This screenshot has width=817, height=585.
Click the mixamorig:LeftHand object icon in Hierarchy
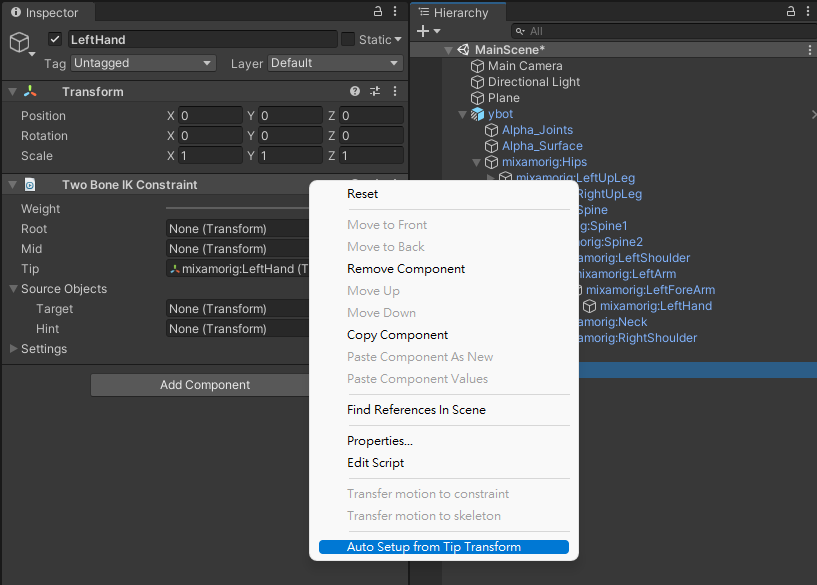pos(589,306)
